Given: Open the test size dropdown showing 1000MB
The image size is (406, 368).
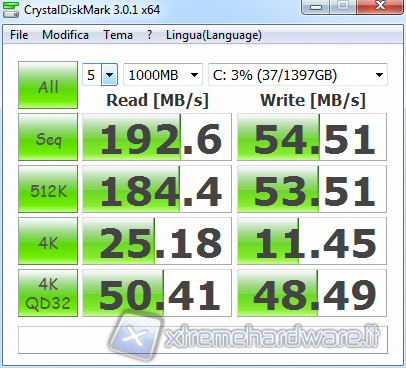Looking at the screenshot, I should click(x=163, y=75).
